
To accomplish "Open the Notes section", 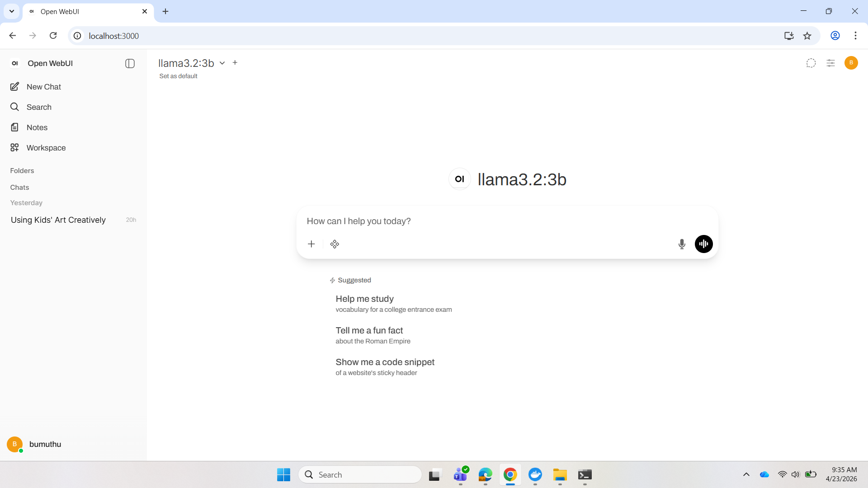I will [x=73, y=127].
